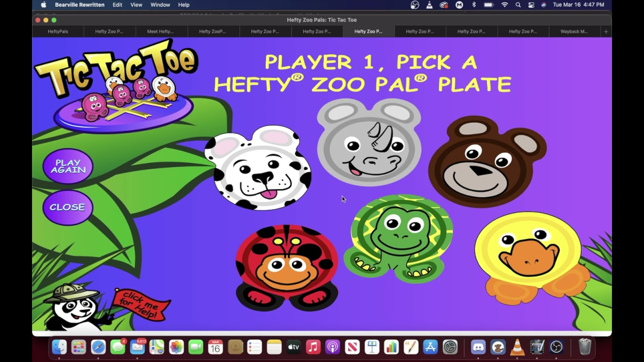The image size is (644, 362).
Task: Open Contacts from the Dock
Action: pyautogui.click(x=235, y=346)
